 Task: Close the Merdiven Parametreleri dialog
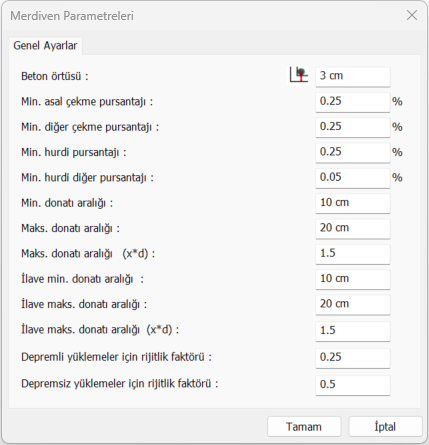click(x=412, y=15)
